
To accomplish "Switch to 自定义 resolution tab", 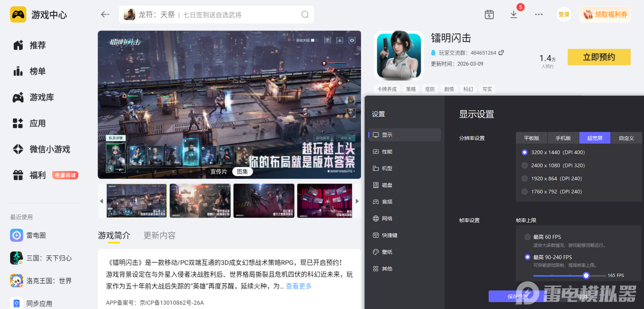I will click(627, 138).
